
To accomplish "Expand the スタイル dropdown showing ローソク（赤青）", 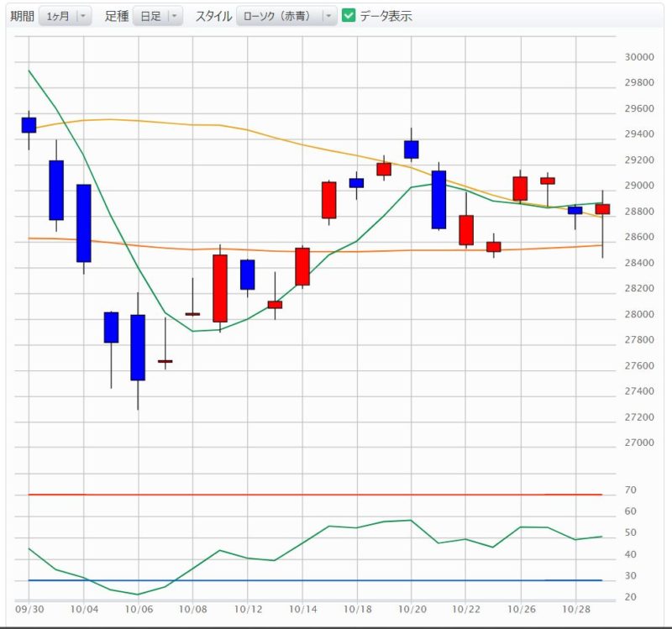I will pos(286,16).
